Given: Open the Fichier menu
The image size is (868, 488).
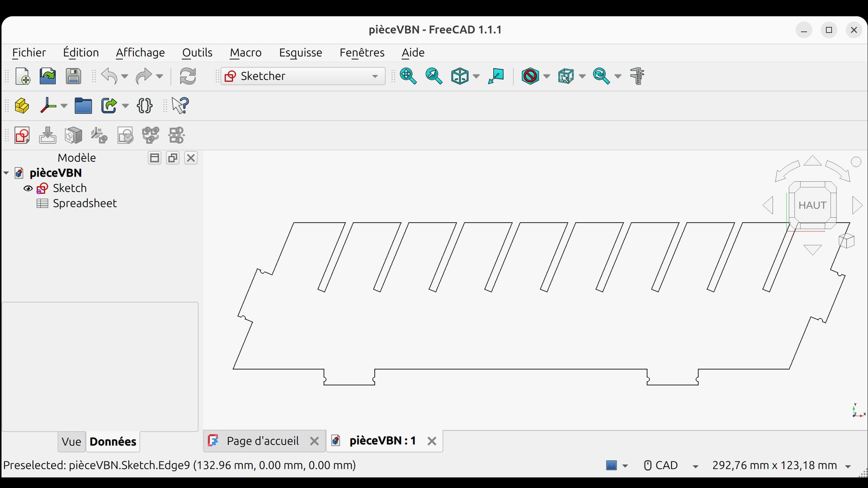Looking at the screenshot, I should 29,52.
